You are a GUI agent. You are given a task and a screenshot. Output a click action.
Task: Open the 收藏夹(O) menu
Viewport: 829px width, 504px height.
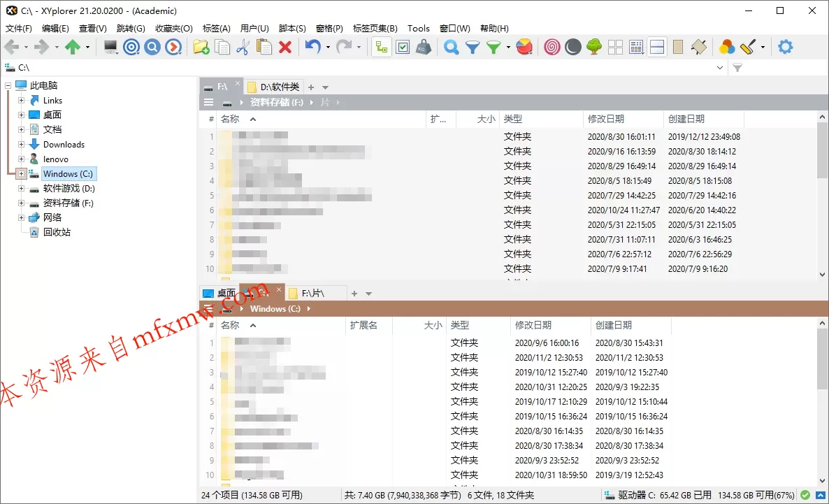(174, 28)
